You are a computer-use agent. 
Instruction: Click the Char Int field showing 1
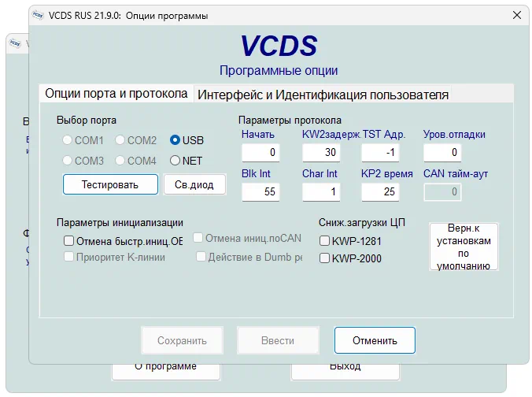(321, 192)
